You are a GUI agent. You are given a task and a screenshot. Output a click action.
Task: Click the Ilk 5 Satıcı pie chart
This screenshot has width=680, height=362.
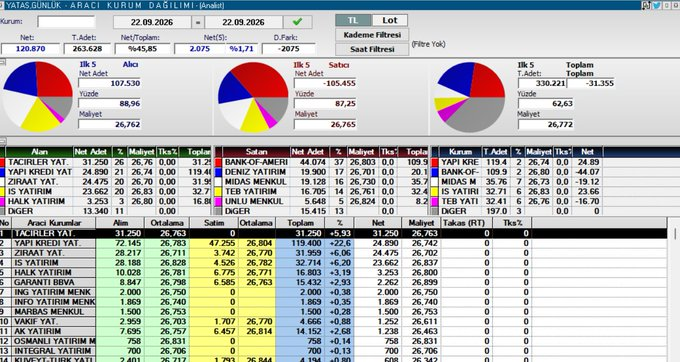coord(253,97)
